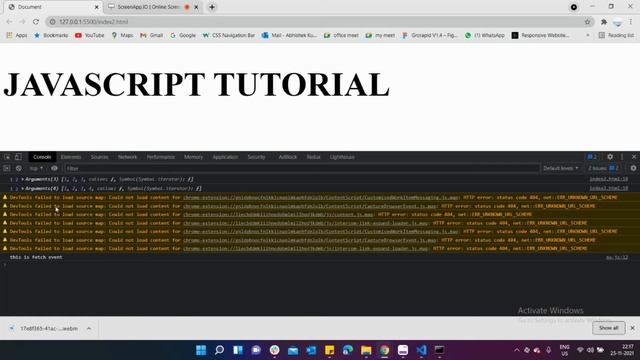This screenshot has width=640, height=360.
Task: Open the Maps bookmark
Action: tap(122, 36)
